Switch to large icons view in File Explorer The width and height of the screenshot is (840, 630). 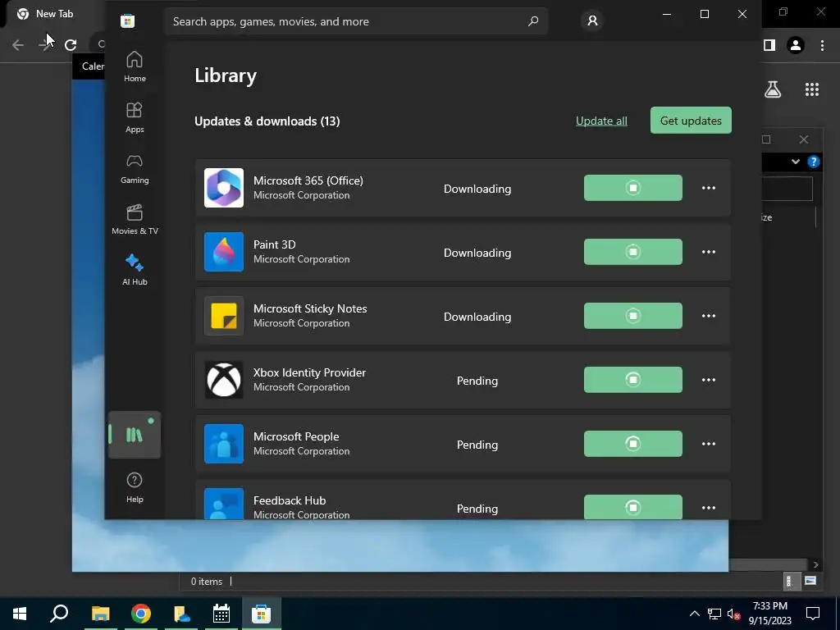tap(810, 581)
